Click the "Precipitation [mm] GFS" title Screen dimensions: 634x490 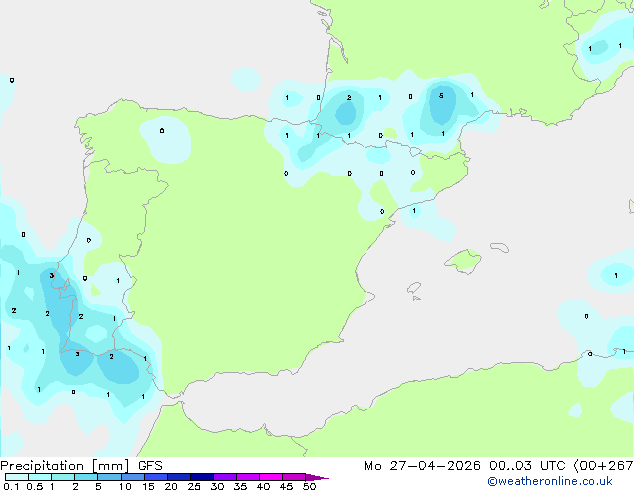[81, 466]
